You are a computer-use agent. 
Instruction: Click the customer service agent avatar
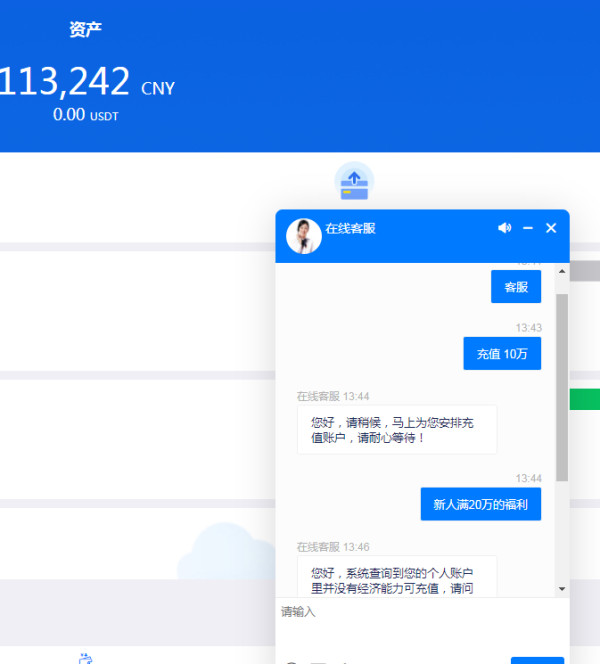(304, 236)
